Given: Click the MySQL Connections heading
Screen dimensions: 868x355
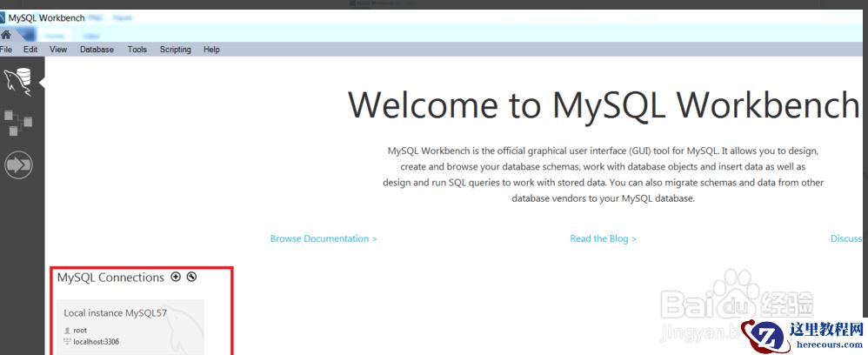Looking at the screenshot, I should point(110,278).
